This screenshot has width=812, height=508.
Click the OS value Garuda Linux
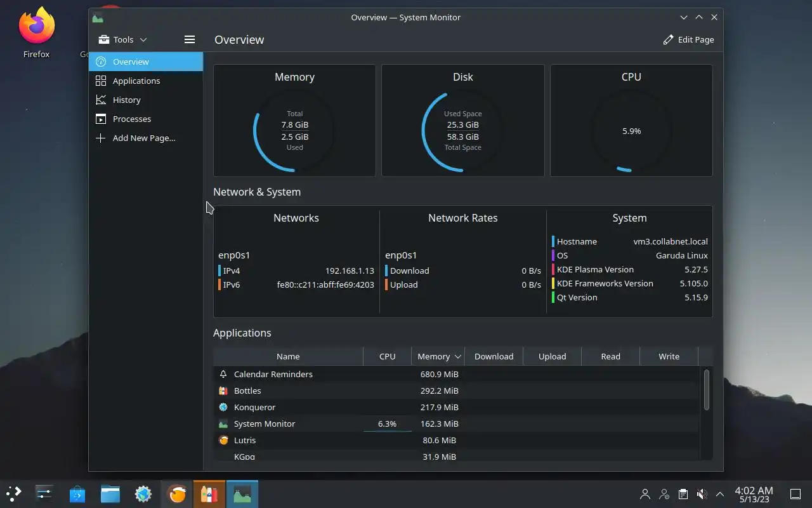(x=682, y=255)
